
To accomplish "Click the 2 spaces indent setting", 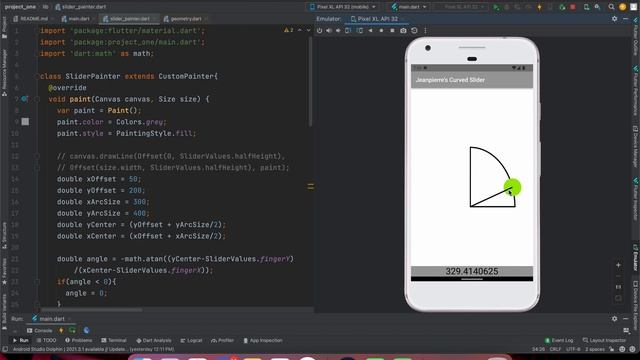I will coord(594,349).
